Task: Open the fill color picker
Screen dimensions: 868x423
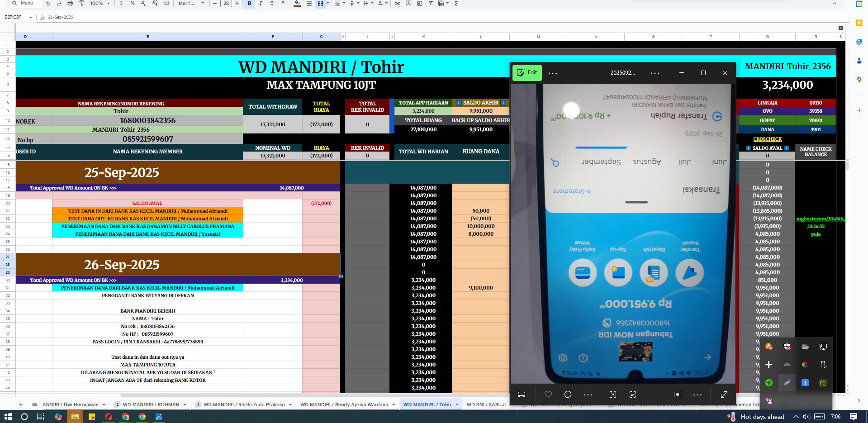Action: (297, 3)
